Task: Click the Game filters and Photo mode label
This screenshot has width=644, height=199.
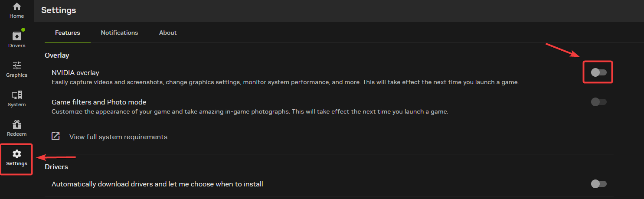Action: tap(99, 102)
